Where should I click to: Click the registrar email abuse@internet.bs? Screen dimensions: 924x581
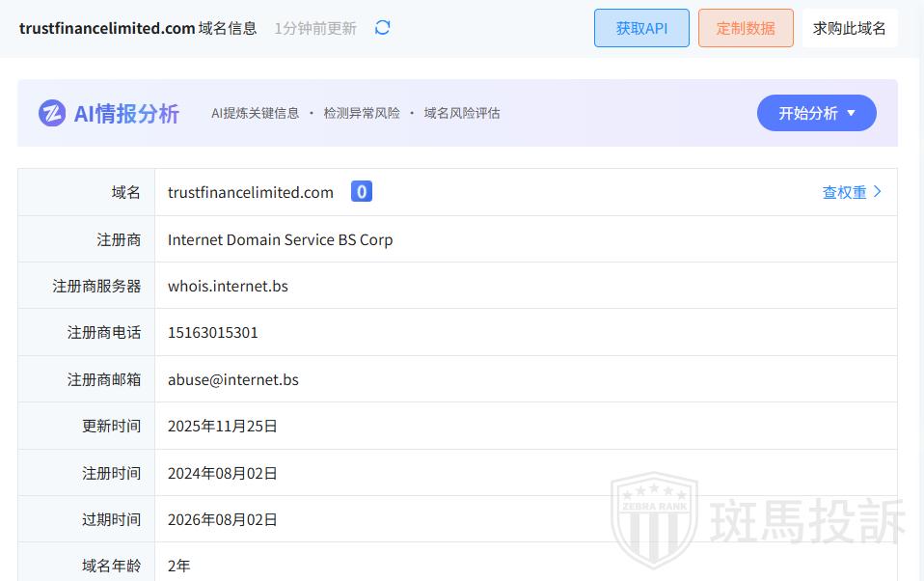point(233,379)
